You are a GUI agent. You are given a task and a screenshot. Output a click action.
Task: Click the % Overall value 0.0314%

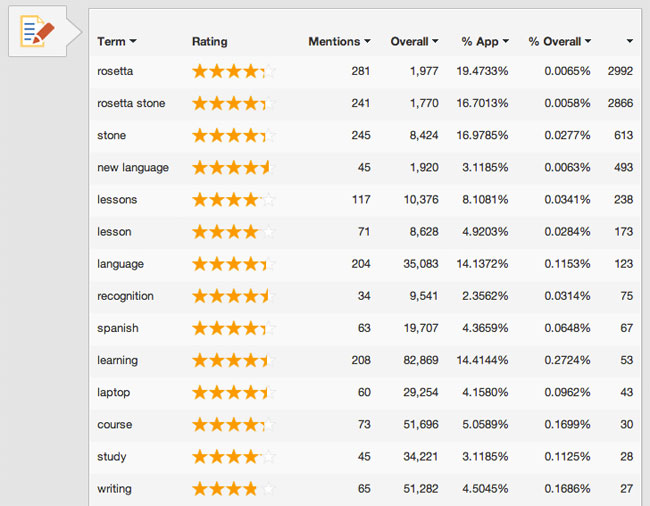tap(567, 296)
